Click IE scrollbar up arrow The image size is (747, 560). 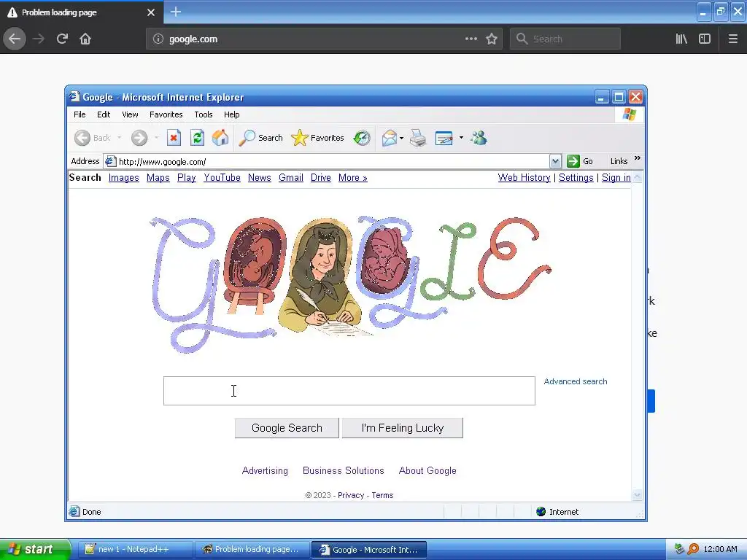[x=637, y=178]
